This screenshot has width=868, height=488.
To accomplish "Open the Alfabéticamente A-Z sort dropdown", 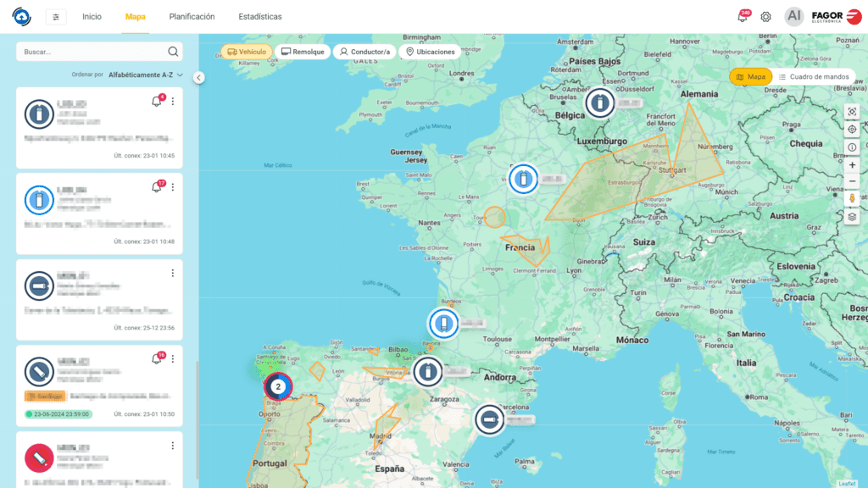I will click(x=145, y=75).
